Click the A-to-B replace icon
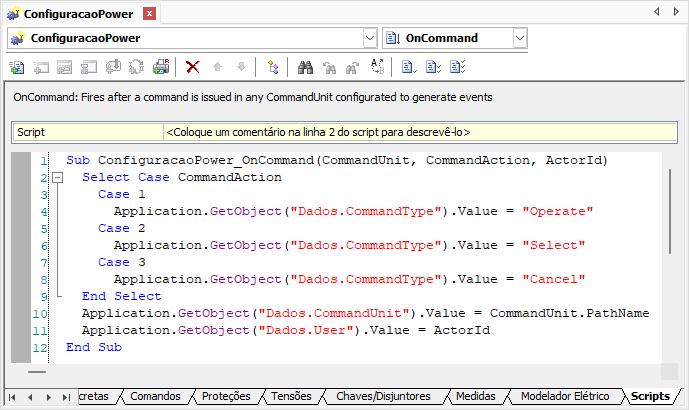Image resolution: width=689 pixels, height=410 pixels. [377, 67]
